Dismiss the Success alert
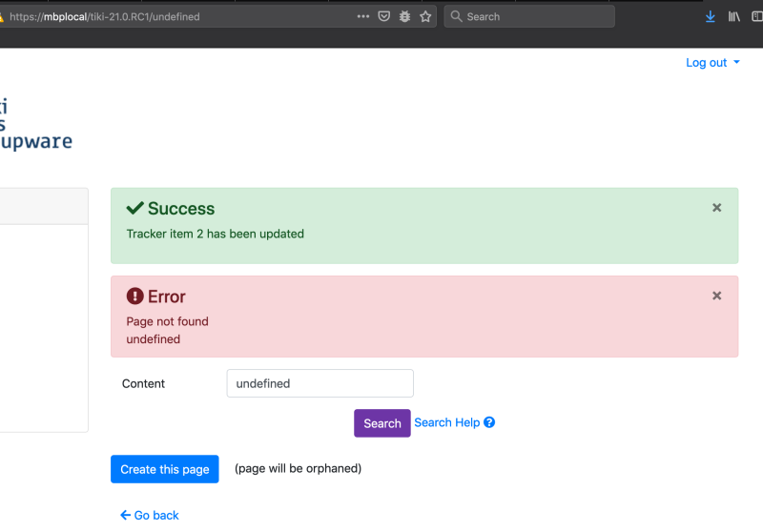This screenshot has height=532, width=763. [x=717, y=208]
